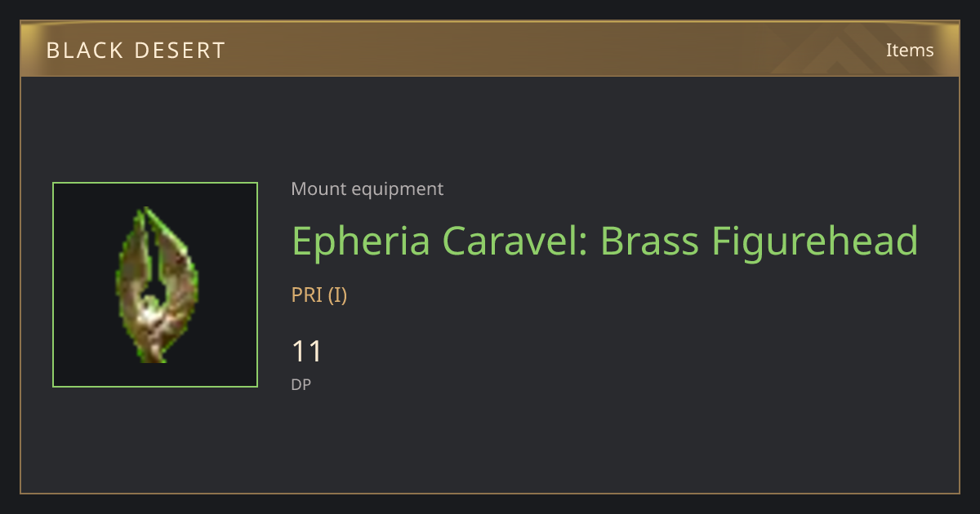Viewport: 980px width, 514px height.
Task: Click the Mount equipment category label
Action: 367,189
